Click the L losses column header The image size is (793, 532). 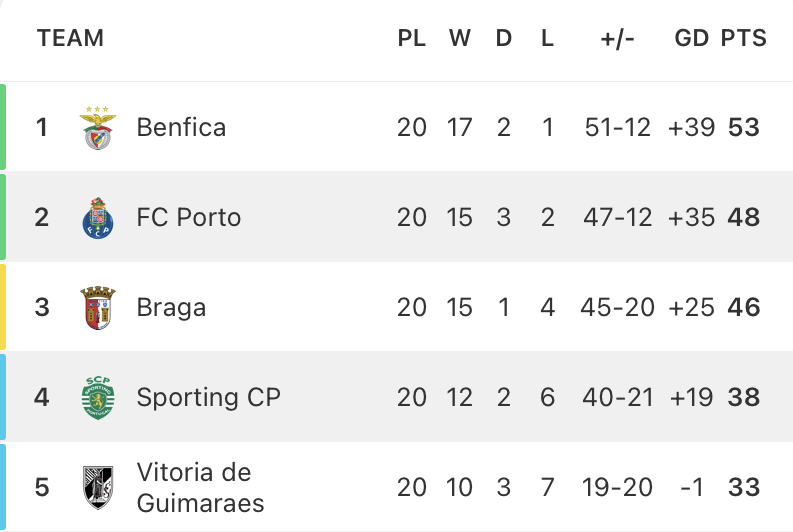[547, 38]
